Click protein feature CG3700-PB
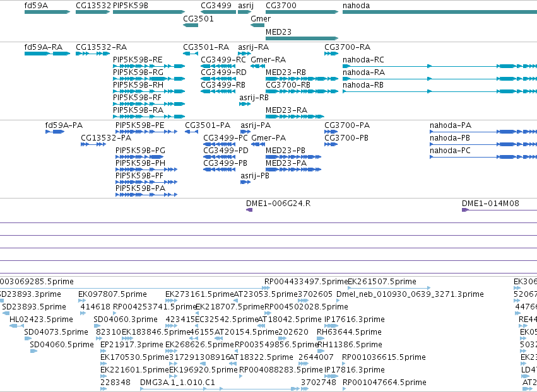This screenshot has width=537, height=392. click(331, 144)
